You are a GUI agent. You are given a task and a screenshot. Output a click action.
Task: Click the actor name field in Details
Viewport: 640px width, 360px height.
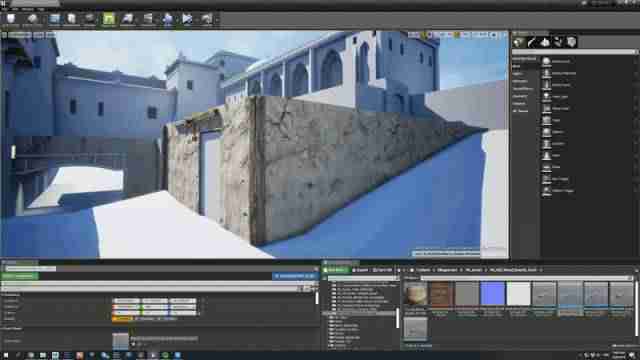coord(31,269)
